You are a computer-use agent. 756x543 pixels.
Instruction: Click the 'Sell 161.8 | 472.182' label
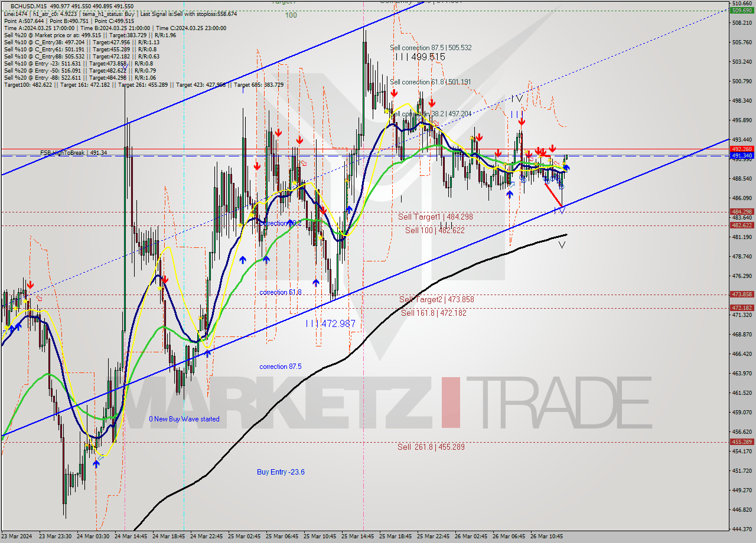[434, 313]
